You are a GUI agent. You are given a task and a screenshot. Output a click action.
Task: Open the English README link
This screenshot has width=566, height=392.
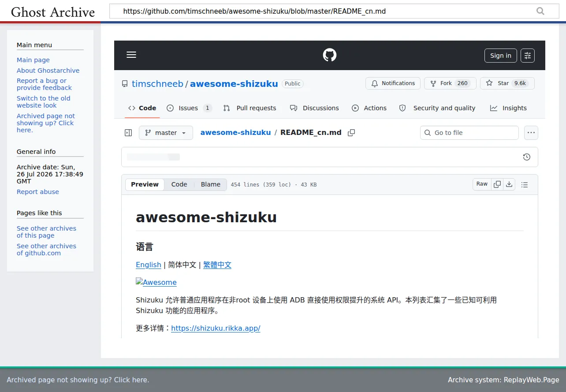click(149, 265)
